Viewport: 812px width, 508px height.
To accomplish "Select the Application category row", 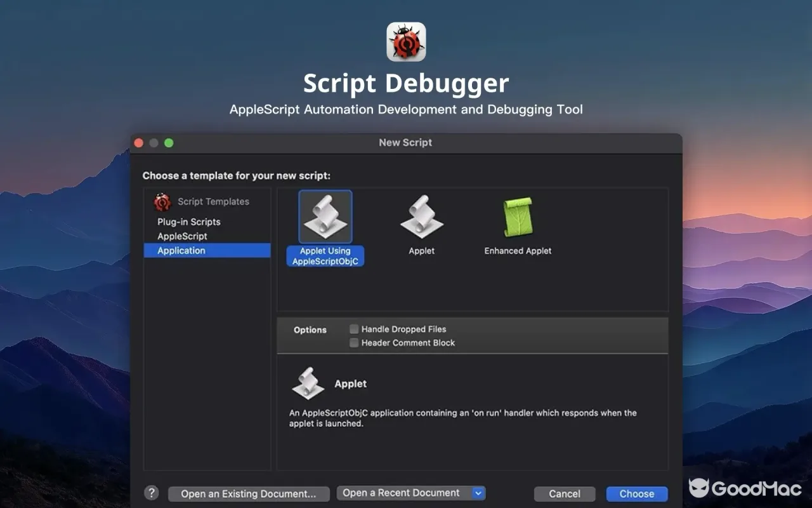I will [x=207, y=250].
